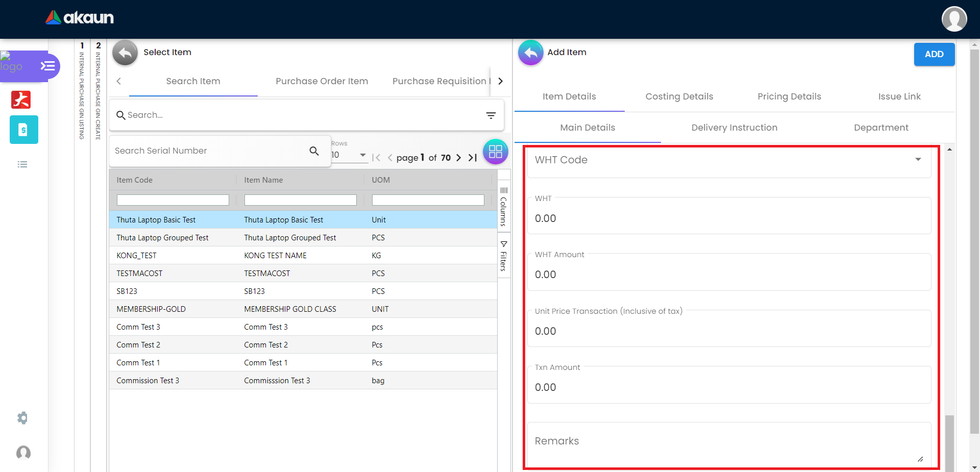
Task: Click the red PDF-style app icon in sidebar
Action: 21,100
